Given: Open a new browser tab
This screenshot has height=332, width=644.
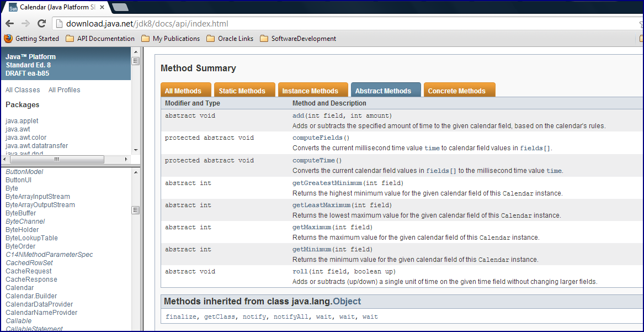Looking at the screenshot, I should (x=120, y=7).
